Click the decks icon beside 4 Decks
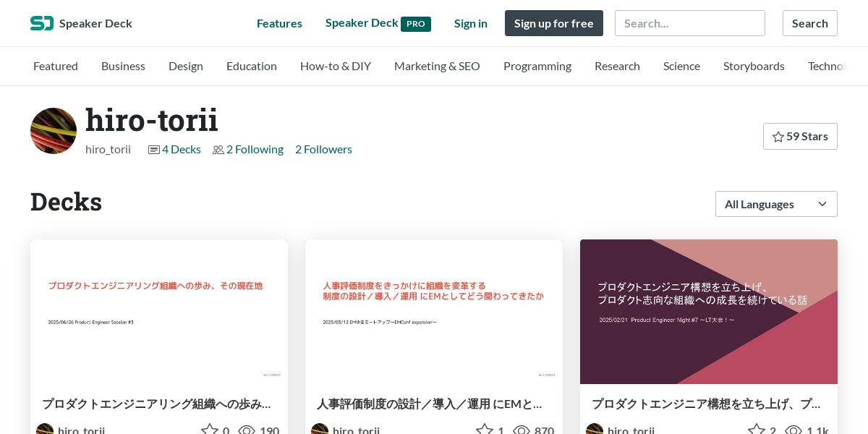Screen dimensions: 868x434 [153, 150]
